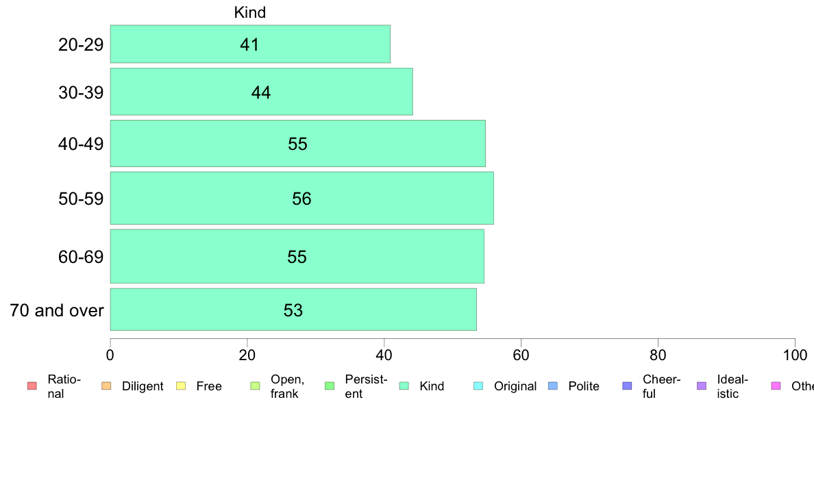Click the Kind chart title
The width and height of the screenshot is (814, 504).
(x=249, y=12)
